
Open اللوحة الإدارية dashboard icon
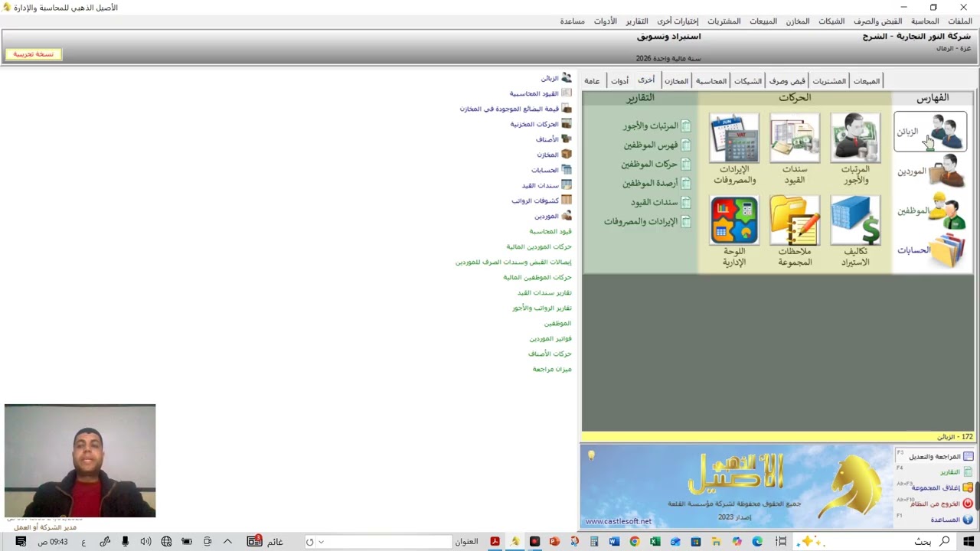(734, 220)
